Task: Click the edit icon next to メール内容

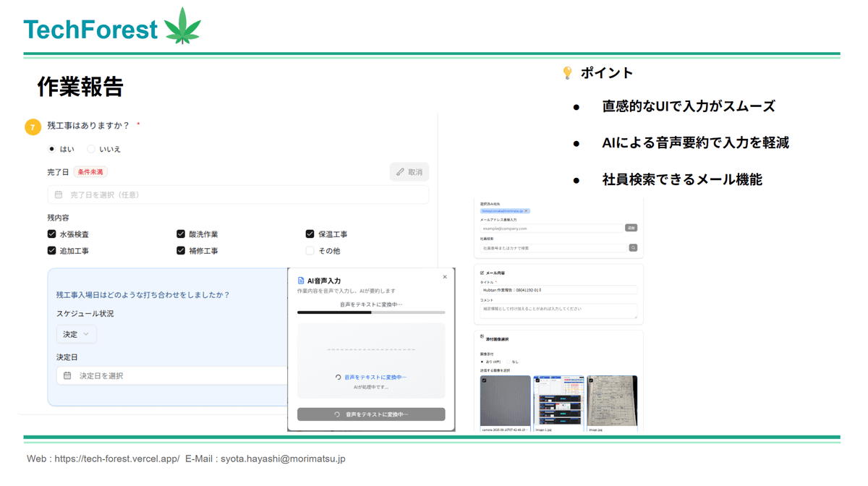Action: [x=482, y=273]
